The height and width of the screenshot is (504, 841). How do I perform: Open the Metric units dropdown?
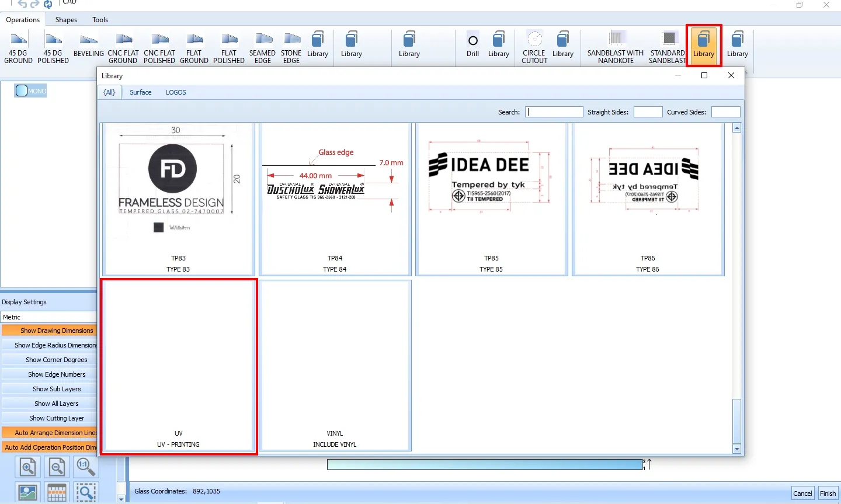point(49,317)
